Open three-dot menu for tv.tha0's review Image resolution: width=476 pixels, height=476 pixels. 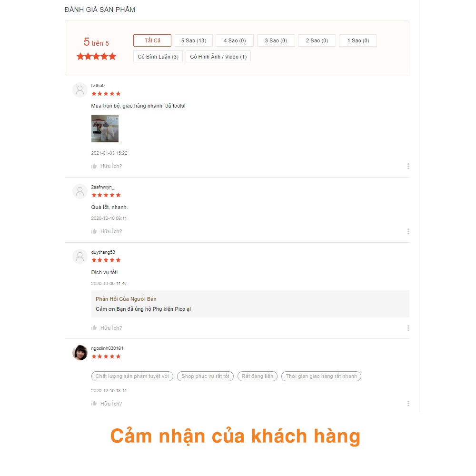click(x=408, y=166)
